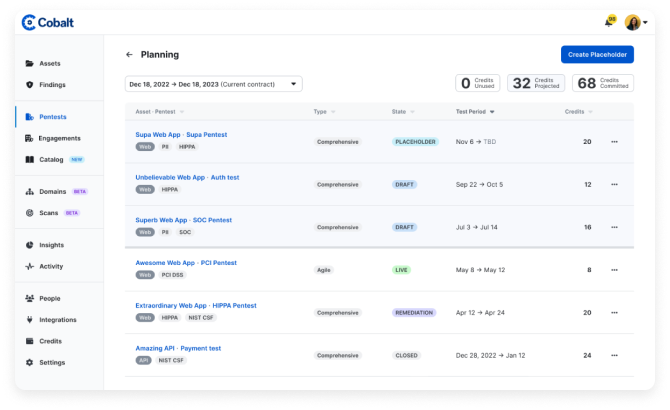Click the LIVE state badge
The height and width of the screenshot is (410, 670).
coord(401,270)
